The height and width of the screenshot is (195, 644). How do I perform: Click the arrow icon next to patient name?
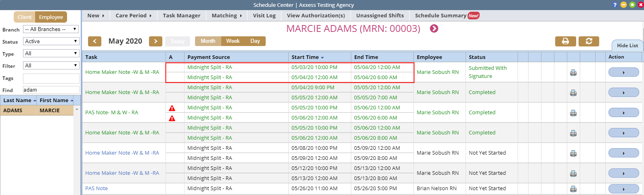point(434,29)
